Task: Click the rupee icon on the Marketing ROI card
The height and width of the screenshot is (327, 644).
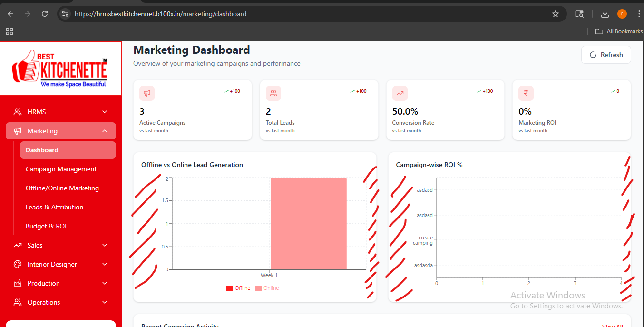Action: 526,93
